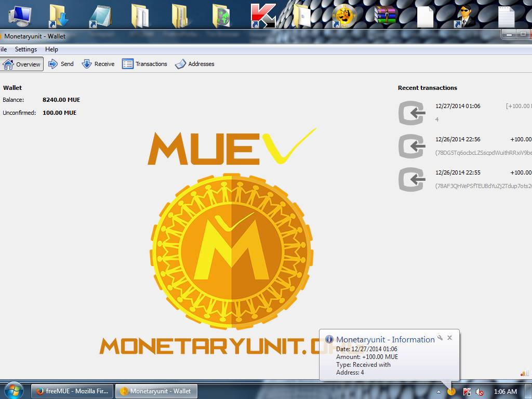Click the 1:06 AM system clock
This screenshot has height=399, width=532.
505,392
